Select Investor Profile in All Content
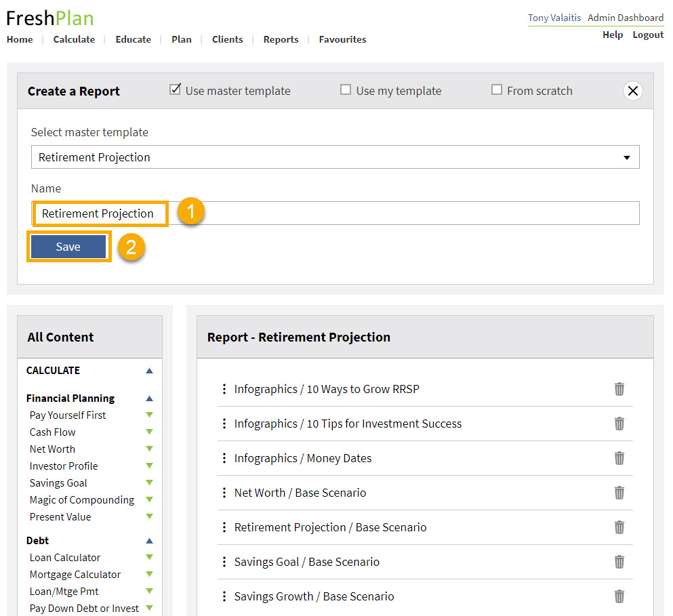 coord(64,466)
